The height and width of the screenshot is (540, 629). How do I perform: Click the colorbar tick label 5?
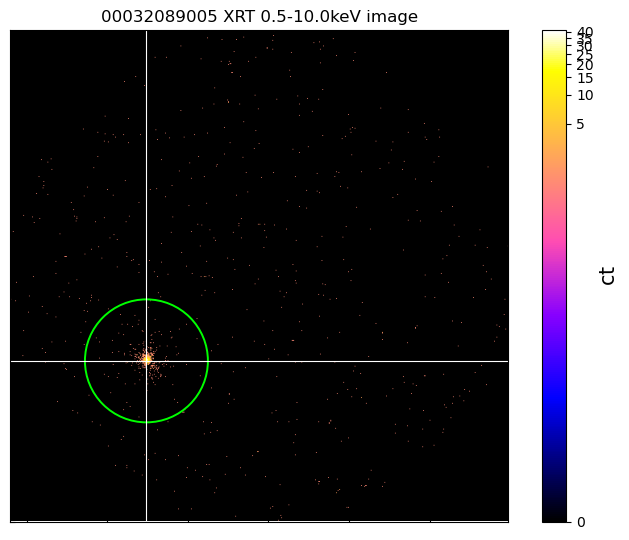pyautogui.click(x=583, y=124)
